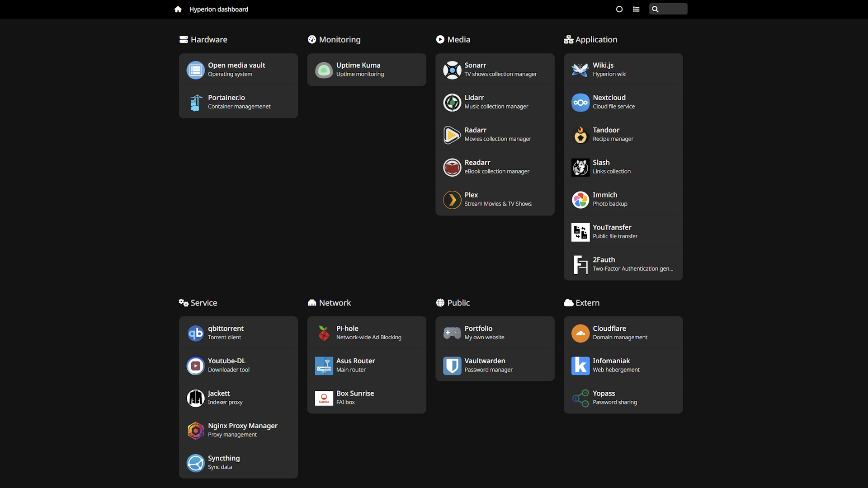This screenshot has height=488, width=868.
Task: Click 'TV shows collection manager' text
Action: 500,74
